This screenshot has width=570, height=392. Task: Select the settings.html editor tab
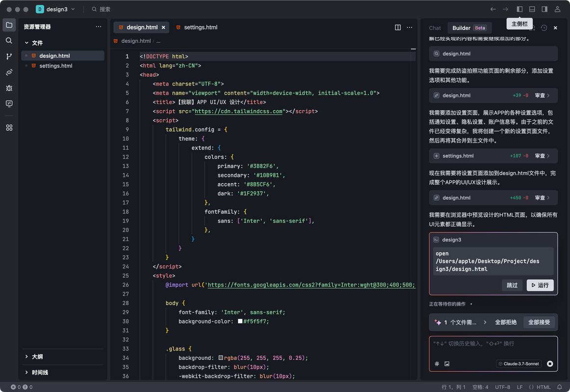[x=197, y=27]
